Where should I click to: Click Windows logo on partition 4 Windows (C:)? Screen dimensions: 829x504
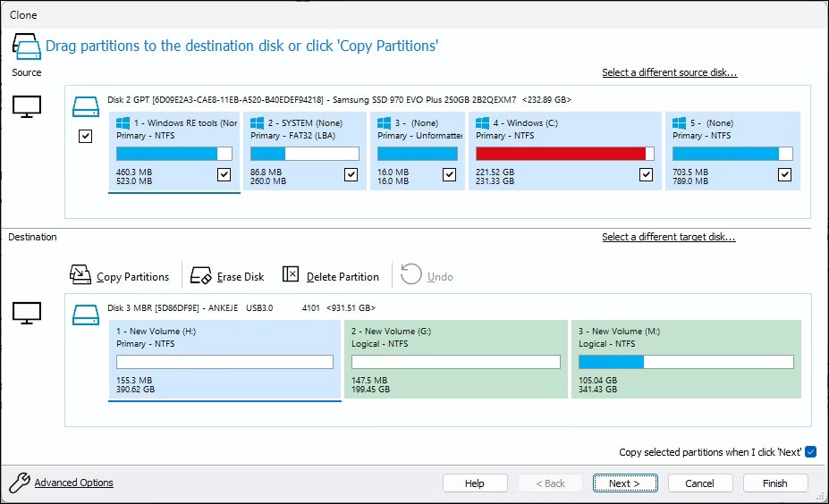(483, 123)
